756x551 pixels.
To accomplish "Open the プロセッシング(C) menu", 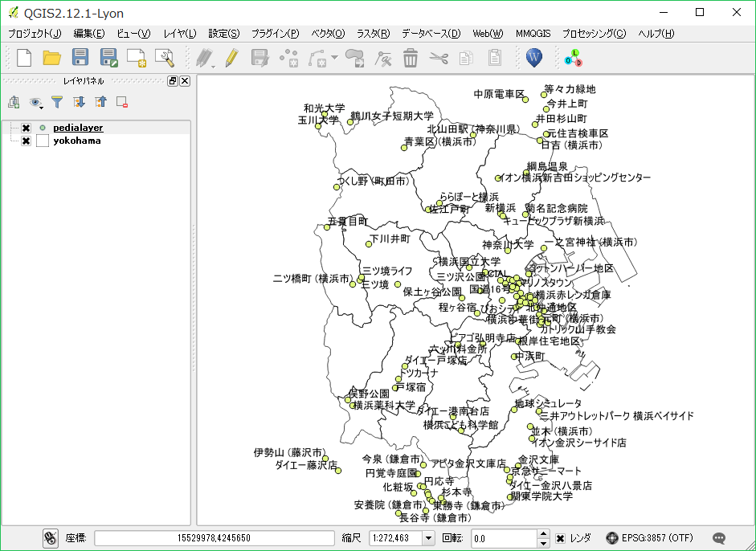I will click(x=594, y=33).
